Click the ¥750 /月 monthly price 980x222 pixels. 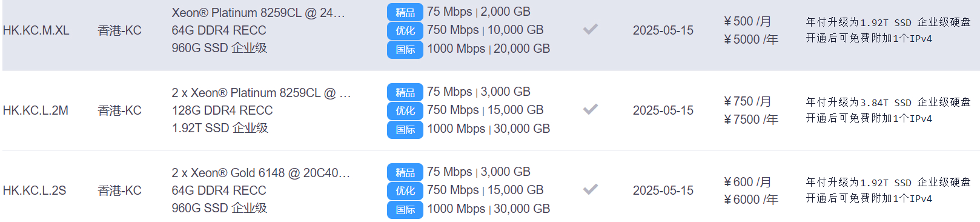(747, 101)
